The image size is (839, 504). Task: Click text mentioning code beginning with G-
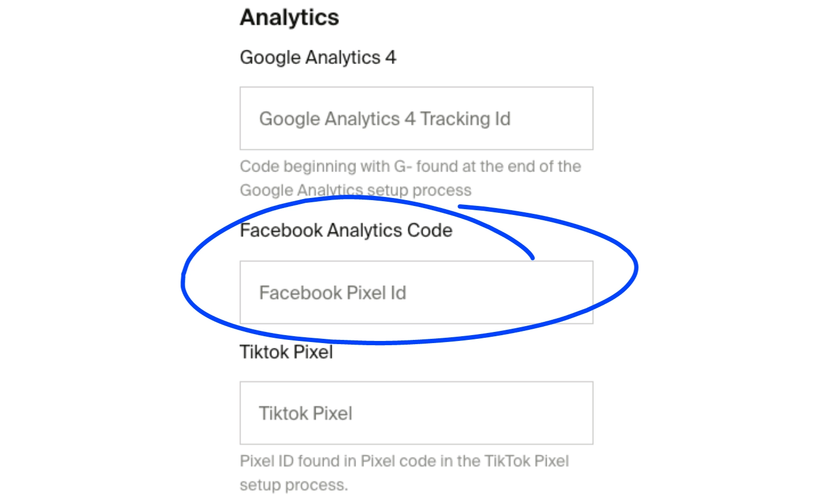coord(410,166)
